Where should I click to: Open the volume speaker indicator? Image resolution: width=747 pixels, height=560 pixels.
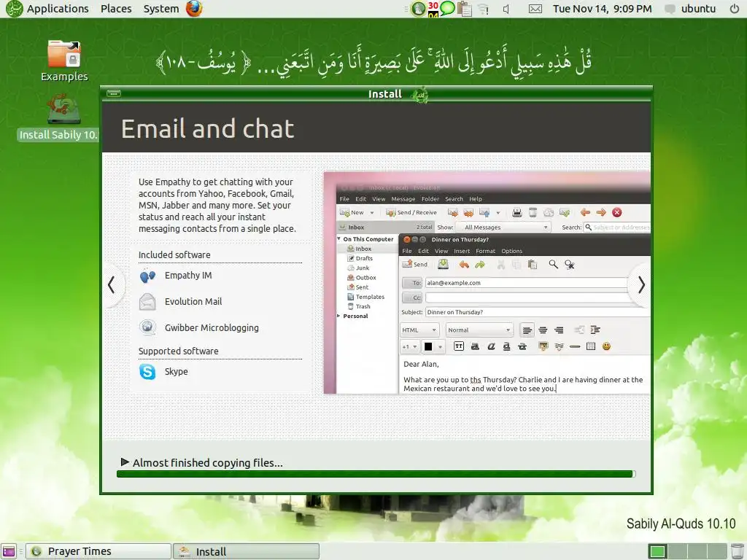(506, 9)
